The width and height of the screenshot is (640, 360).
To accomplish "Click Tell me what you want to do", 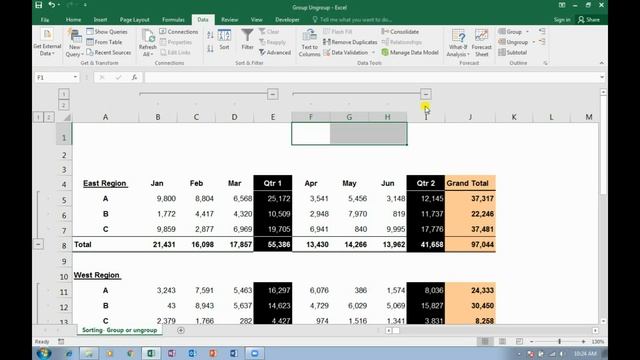I will (x=352, y=20).
